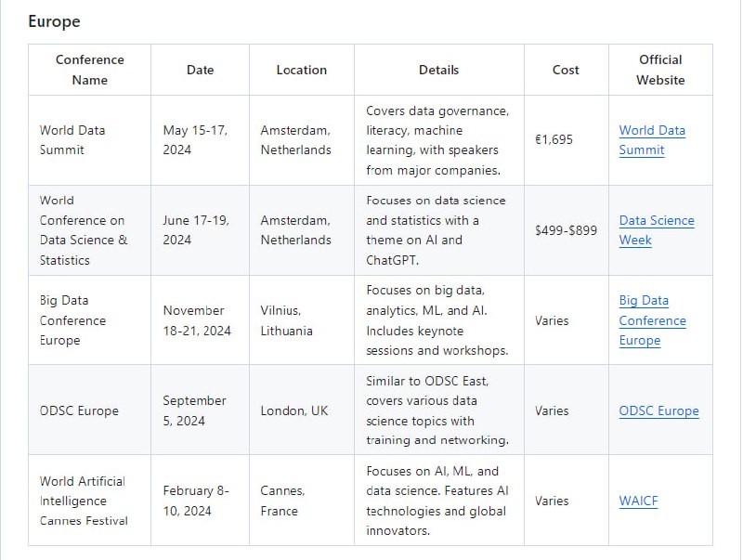This screenshot has height=560, width=743.
Task: Click the $499-$899 cost cell
Action: [x=566, y=229]
